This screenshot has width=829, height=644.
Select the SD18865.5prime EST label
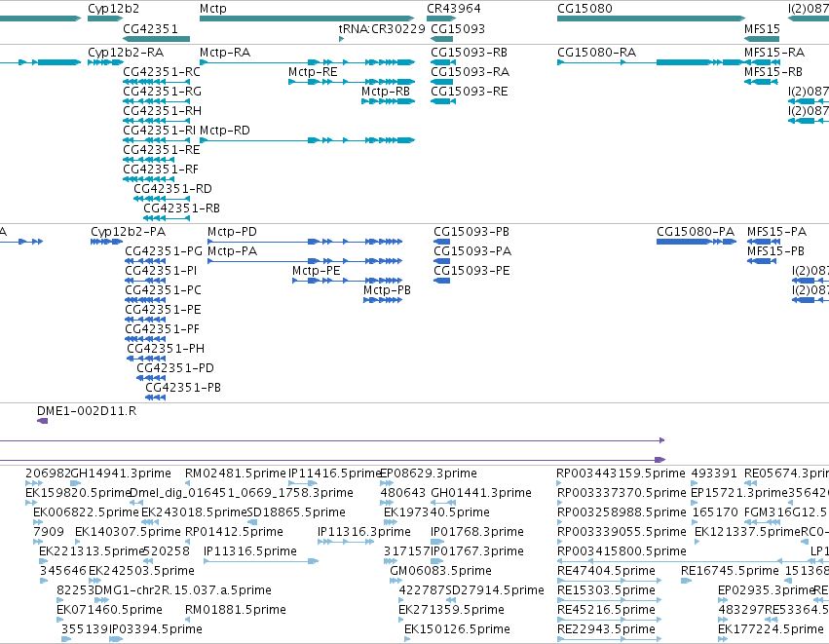point(296,512)
